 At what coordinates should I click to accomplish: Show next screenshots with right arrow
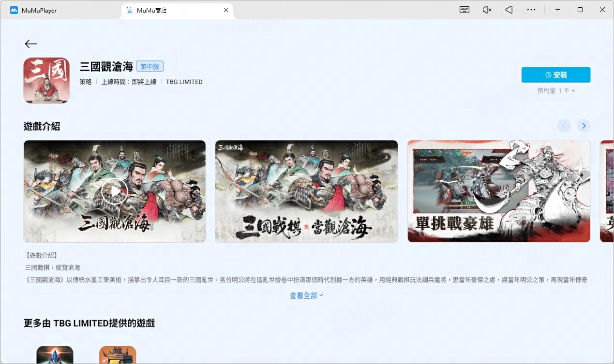[x=584, y=126]
